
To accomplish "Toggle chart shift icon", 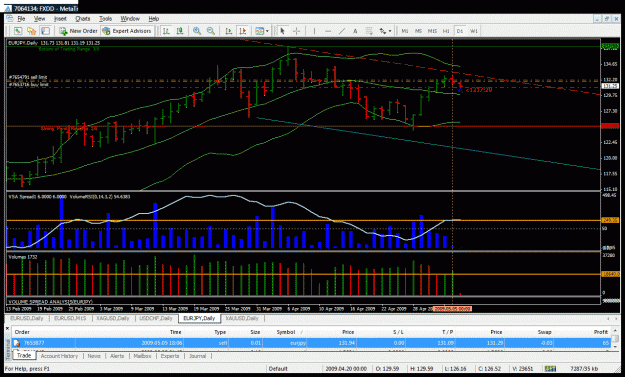I will [242, 31].
